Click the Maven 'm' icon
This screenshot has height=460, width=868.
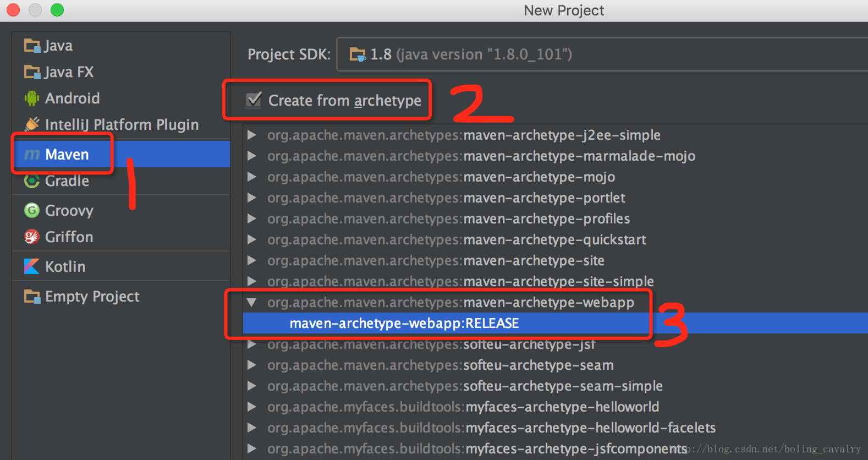coord(32,155)
